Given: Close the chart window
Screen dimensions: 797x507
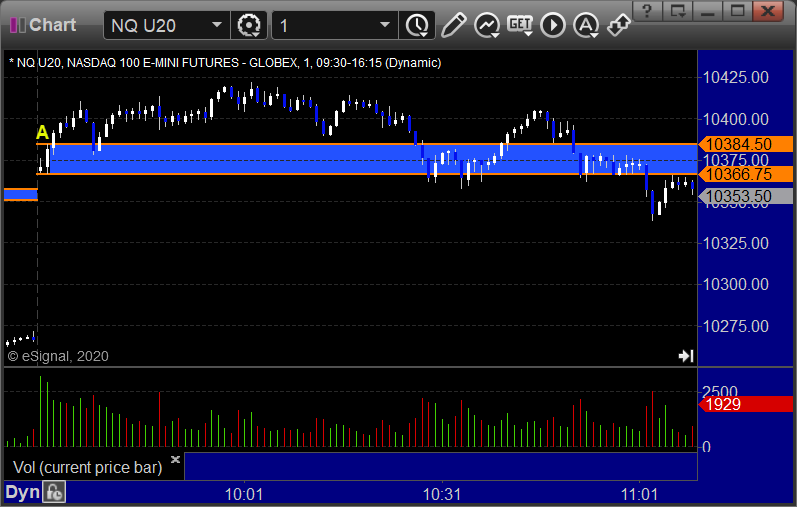Looking at the screenshot, I should [x=768, y=11].
